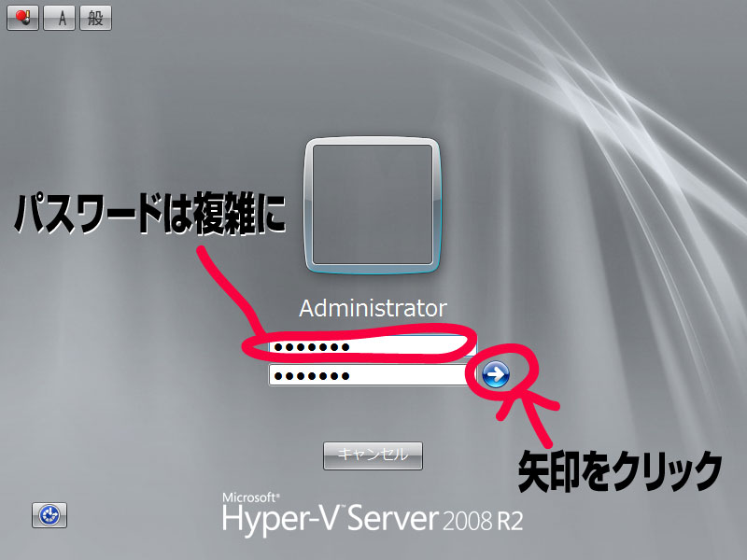Viewport: 747px width, 560px height.
Task: Toggle the "A" input mode button
Action: point(59,18)
